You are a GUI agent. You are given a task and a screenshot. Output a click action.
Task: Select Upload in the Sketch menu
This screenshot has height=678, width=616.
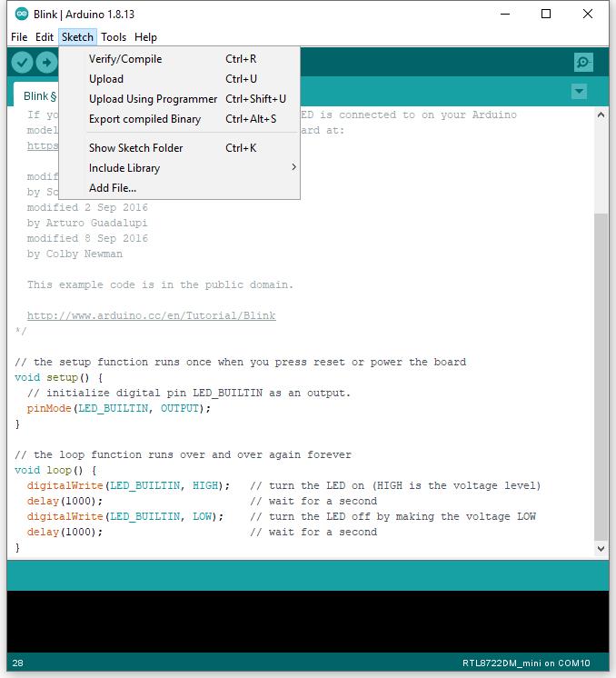tap(179, 79)
